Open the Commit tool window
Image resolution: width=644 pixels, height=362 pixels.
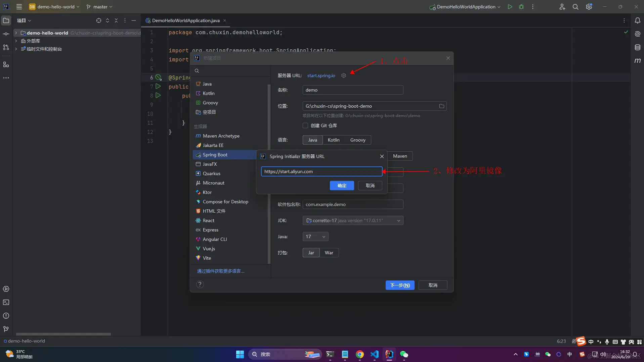coord(6,34)
